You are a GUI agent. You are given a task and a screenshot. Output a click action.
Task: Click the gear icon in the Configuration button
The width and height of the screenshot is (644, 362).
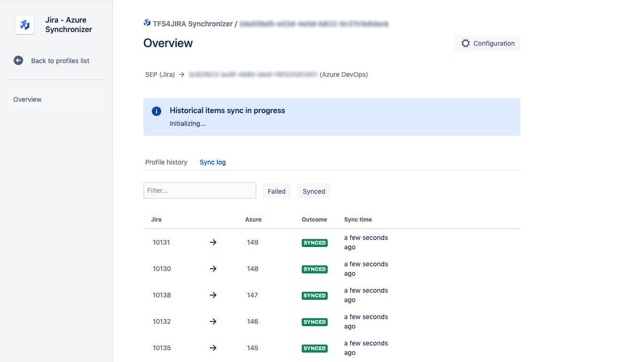(466, 43)
